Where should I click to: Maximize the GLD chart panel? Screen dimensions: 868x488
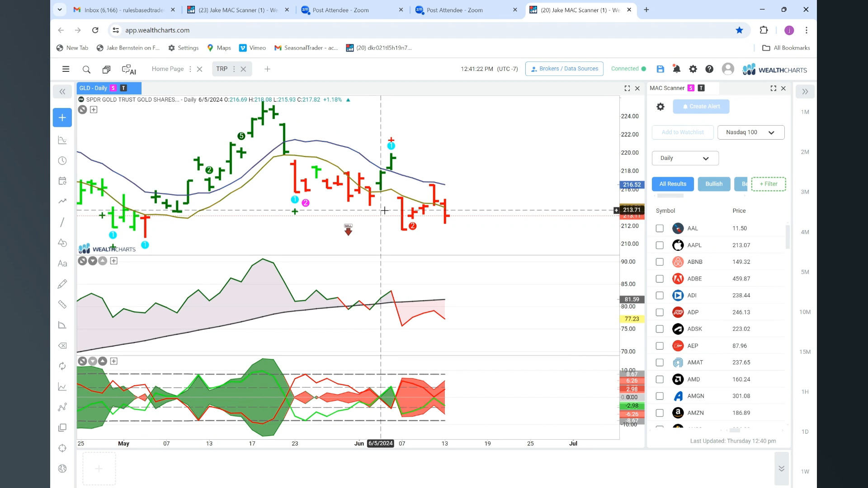[627, 89]
